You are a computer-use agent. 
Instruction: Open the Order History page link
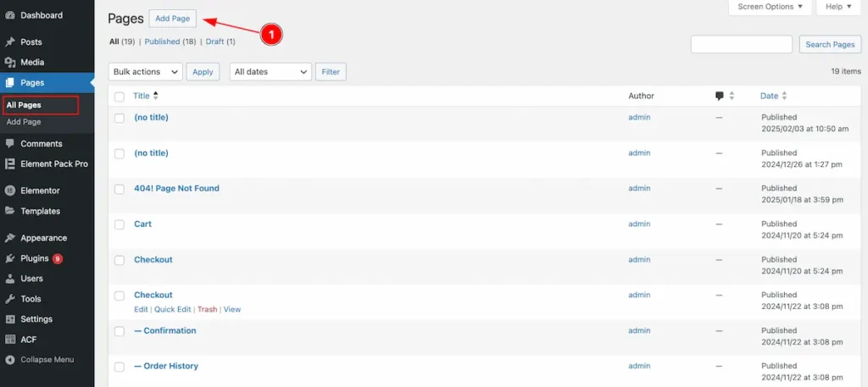tap(170, 366)
